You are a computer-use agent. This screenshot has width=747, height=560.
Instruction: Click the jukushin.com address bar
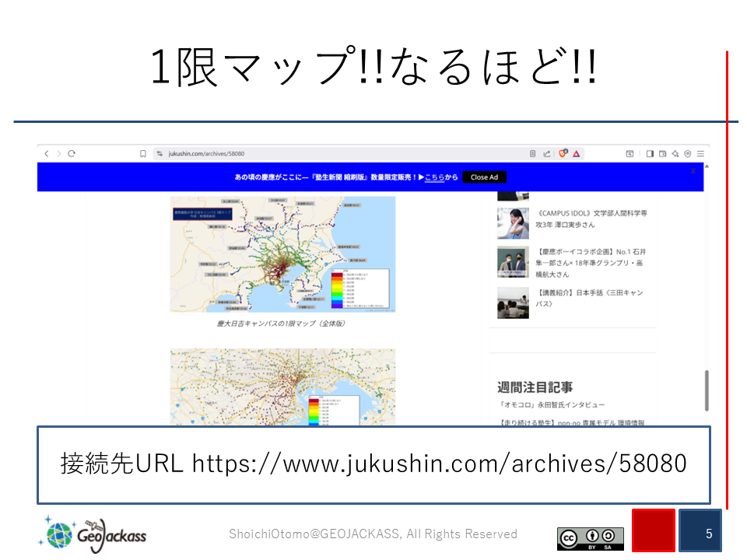pos(311,154)
